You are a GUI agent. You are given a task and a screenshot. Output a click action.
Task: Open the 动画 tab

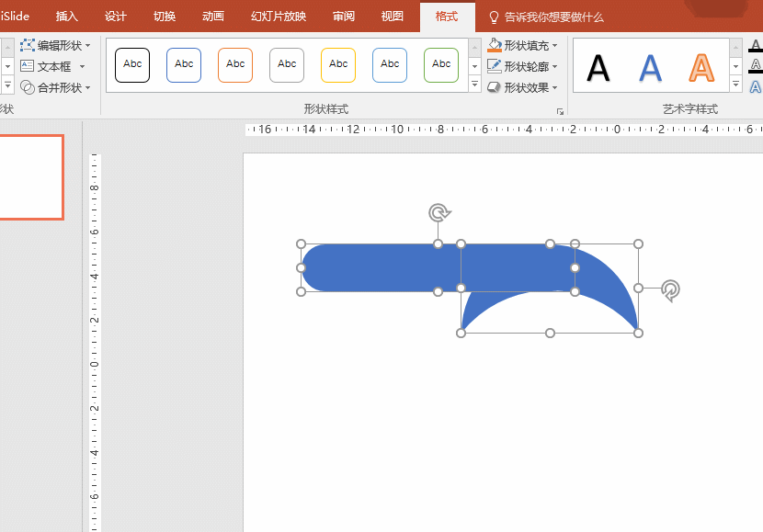point(213,17)
